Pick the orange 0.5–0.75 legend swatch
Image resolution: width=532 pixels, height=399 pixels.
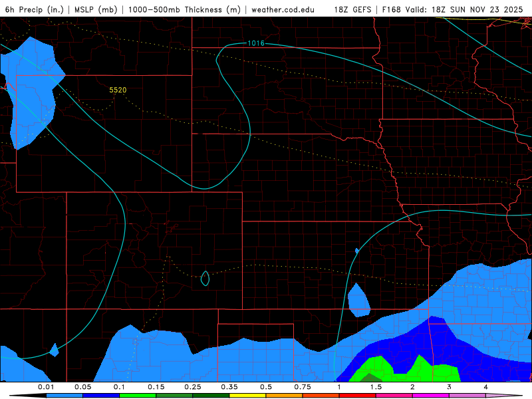(285, 396)
